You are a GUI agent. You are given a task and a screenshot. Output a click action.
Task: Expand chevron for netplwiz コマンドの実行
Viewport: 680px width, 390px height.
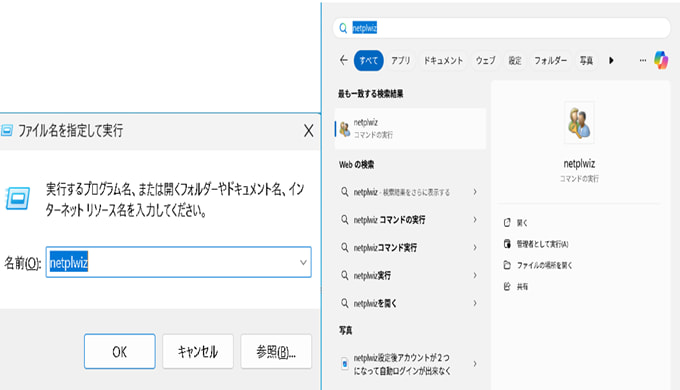click(475, 220)
